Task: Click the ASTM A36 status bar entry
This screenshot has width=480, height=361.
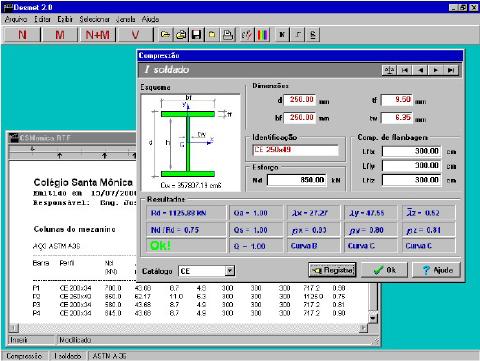Action: point(109,356)
